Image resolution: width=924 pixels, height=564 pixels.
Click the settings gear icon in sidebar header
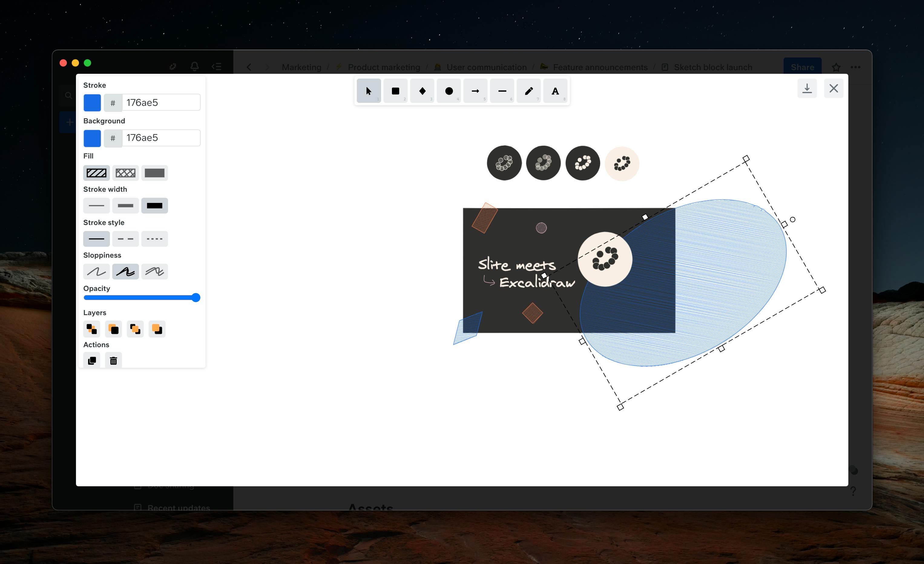173,67
